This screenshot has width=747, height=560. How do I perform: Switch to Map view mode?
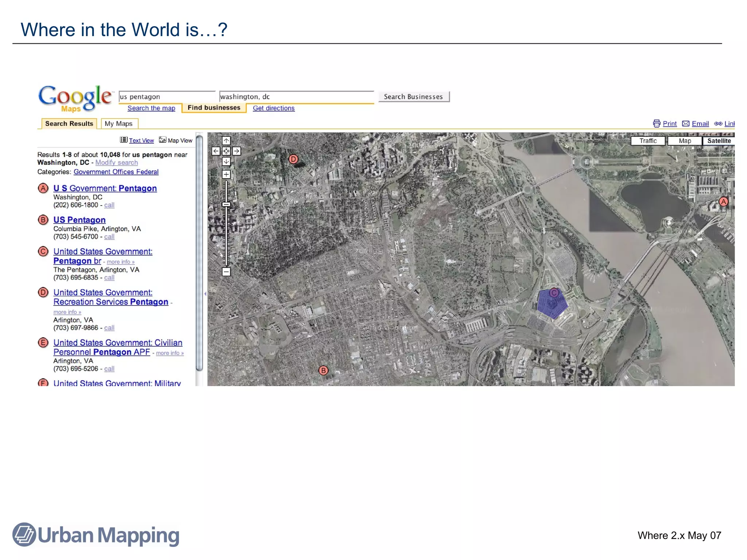(x=685, y=141)
